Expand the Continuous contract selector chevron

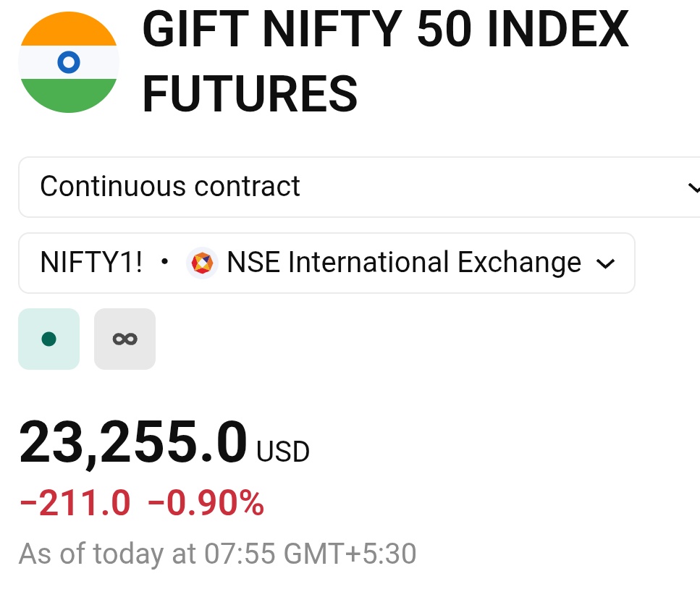[x=693, y=187]
